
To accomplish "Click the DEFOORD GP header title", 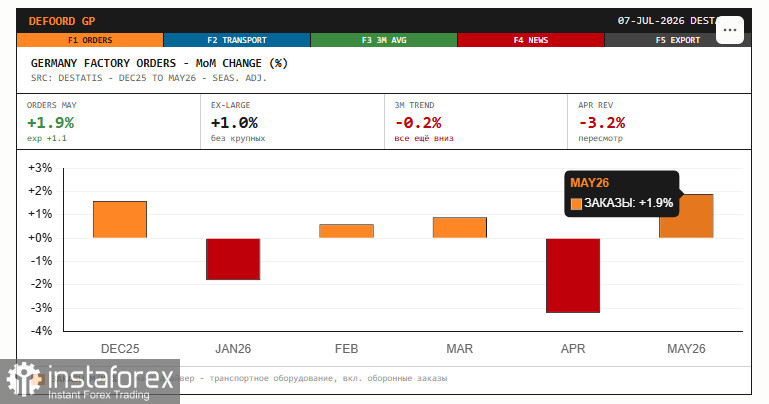I will [62, 21].
